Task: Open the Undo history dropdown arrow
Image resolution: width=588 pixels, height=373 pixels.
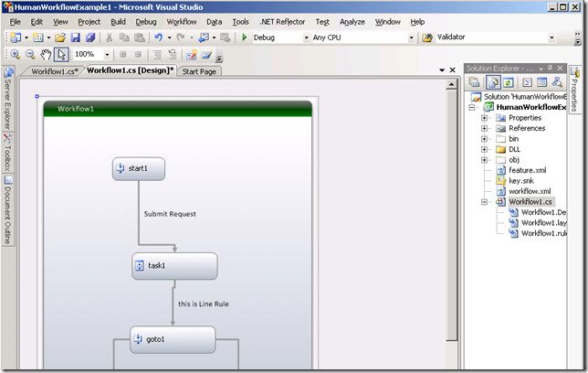Action: point(170,37)
